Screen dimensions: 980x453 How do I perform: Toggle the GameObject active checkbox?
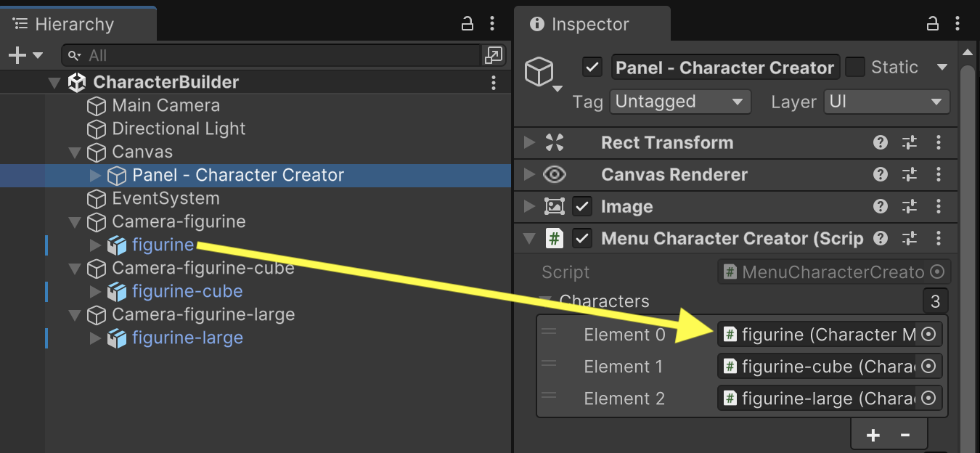point(592,68)
